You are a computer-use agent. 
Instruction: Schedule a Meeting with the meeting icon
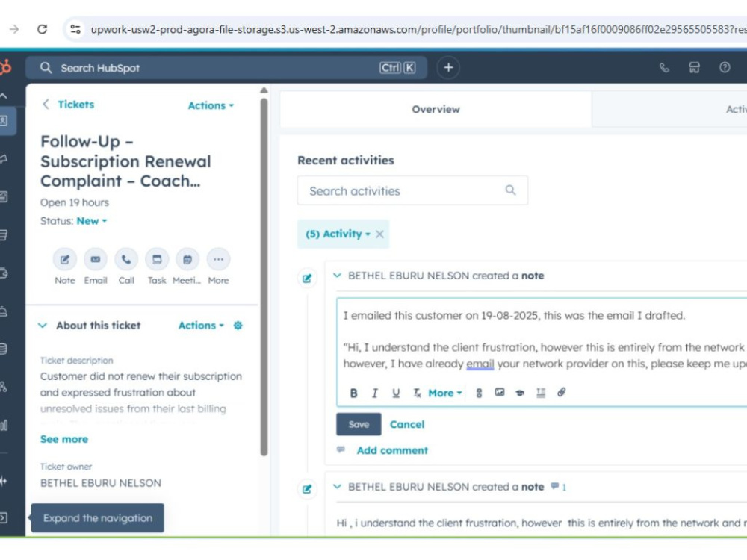pyautogui.click(x=187, y=260)
